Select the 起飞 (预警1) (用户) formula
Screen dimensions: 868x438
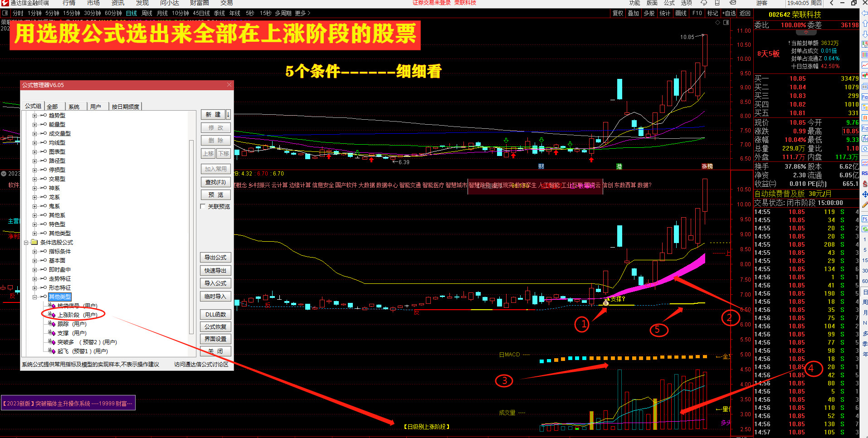[83, 351]
